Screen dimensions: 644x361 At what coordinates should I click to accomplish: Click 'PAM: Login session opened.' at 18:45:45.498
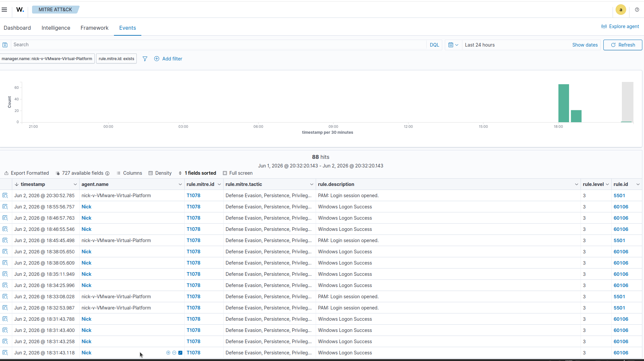(348, 240)
